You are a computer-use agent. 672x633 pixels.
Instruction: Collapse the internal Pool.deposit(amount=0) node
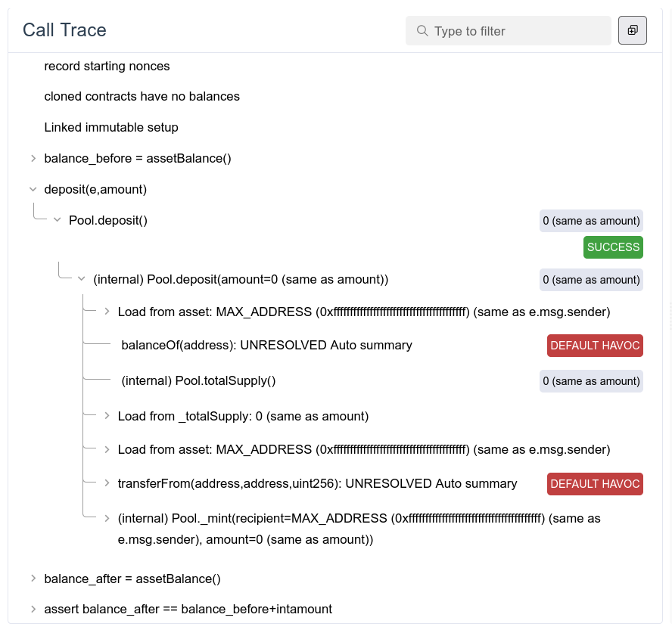[82, 279]
